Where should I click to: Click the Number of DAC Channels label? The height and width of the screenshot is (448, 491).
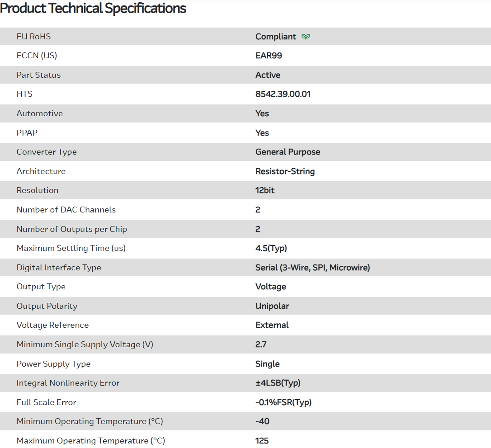pos(66,210)
